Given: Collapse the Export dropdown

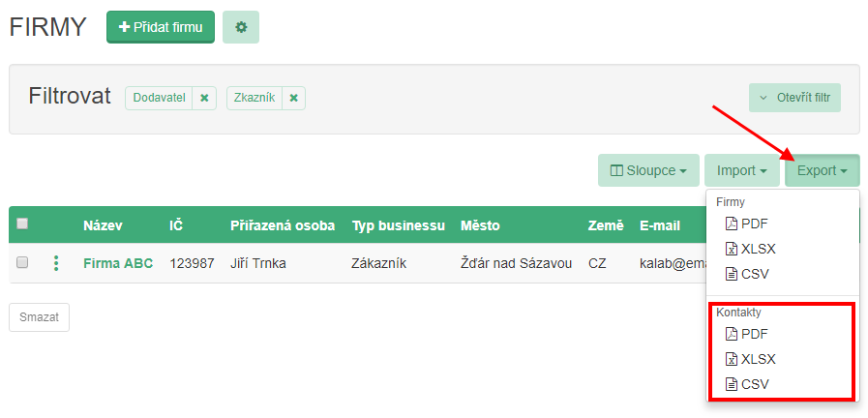Looking at the screenshot, I should click(822, 171).
